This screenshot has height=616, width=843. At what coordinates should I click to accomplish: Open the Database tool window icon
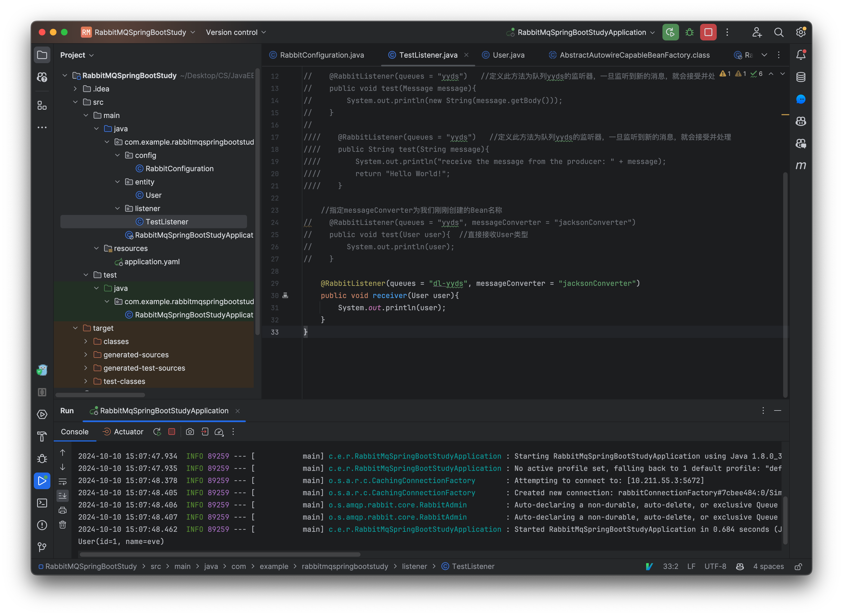coord(801,77)
